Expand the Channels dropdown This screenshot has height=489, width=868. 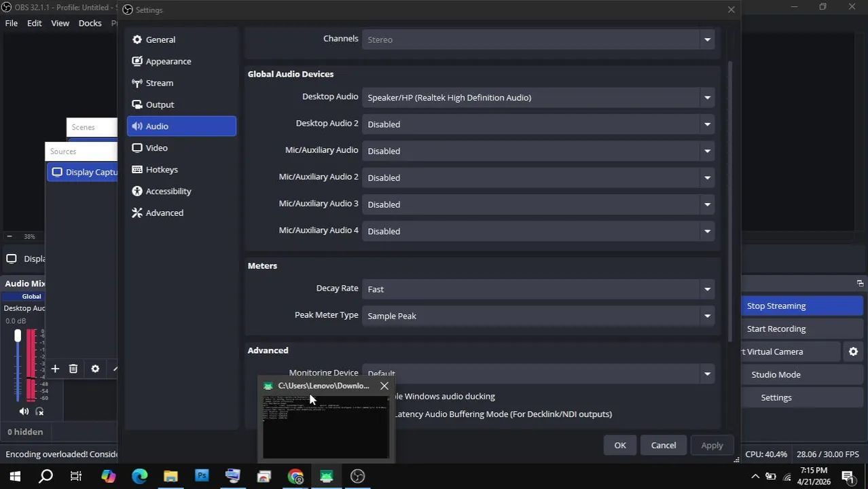click(x=538, y=39)
